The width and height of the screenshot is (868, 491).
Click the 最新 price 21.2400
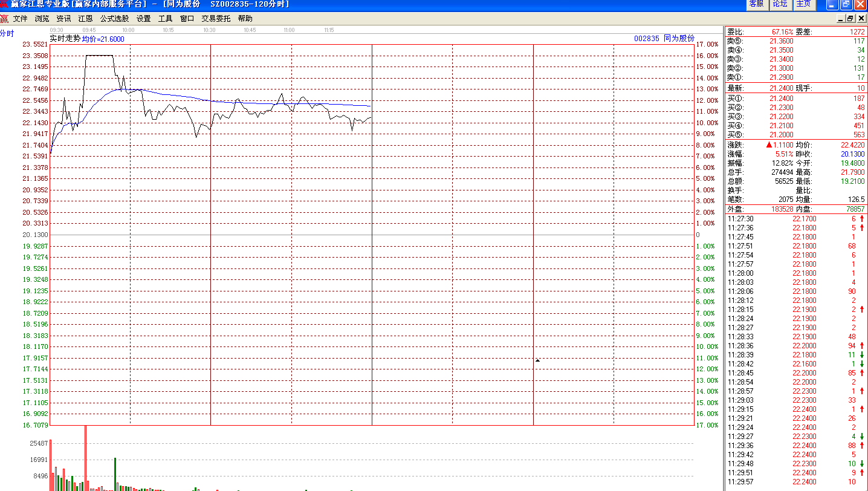(782, 88)
